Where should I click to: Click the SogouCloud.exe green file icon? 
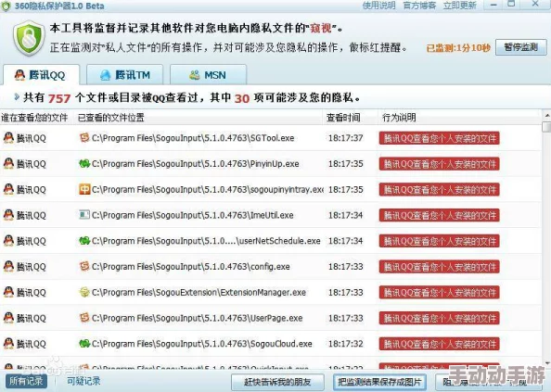pos(84,344)
